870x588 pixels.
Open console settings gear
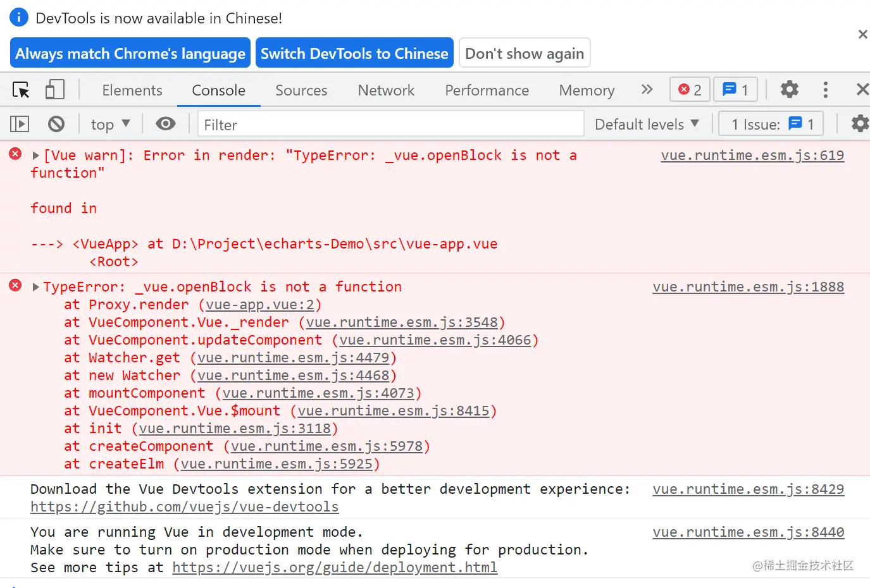click(x=860, y=123)
